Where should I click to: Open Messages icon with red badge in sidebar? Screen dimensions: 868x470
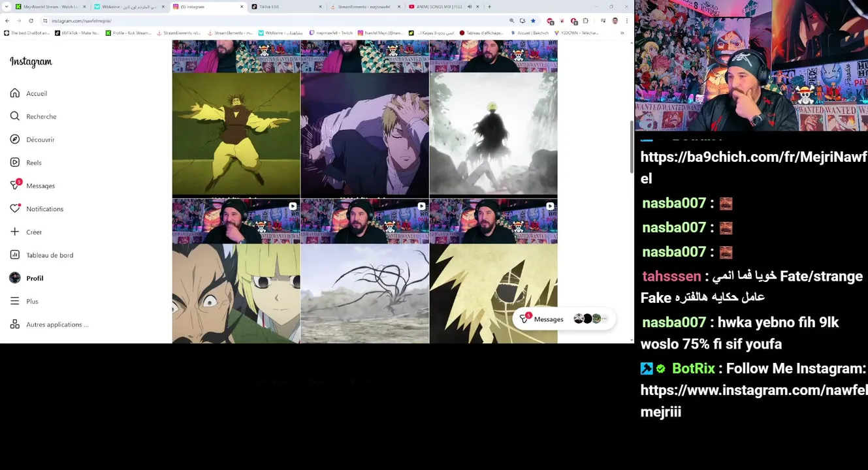click(15, 185)
